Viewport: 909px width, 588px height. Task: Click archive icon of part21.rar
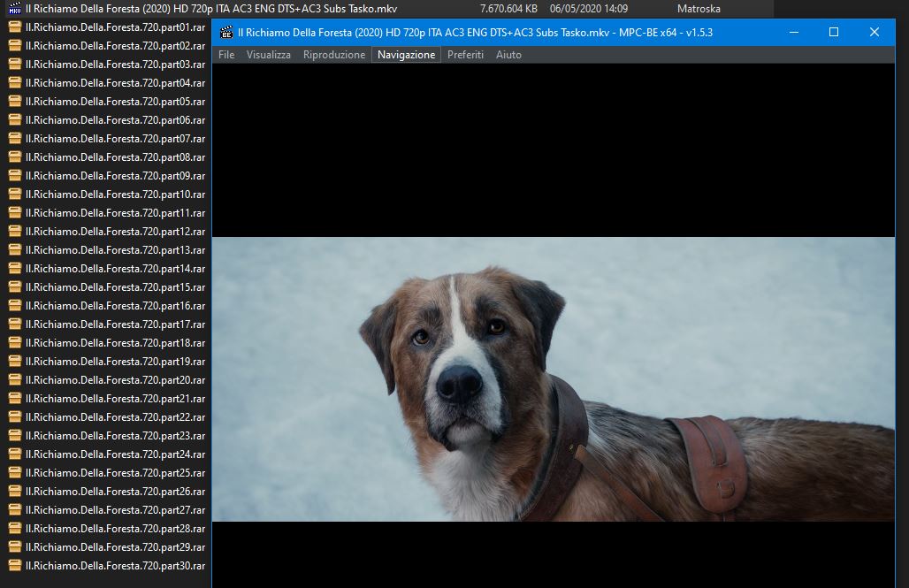(15, 399)
